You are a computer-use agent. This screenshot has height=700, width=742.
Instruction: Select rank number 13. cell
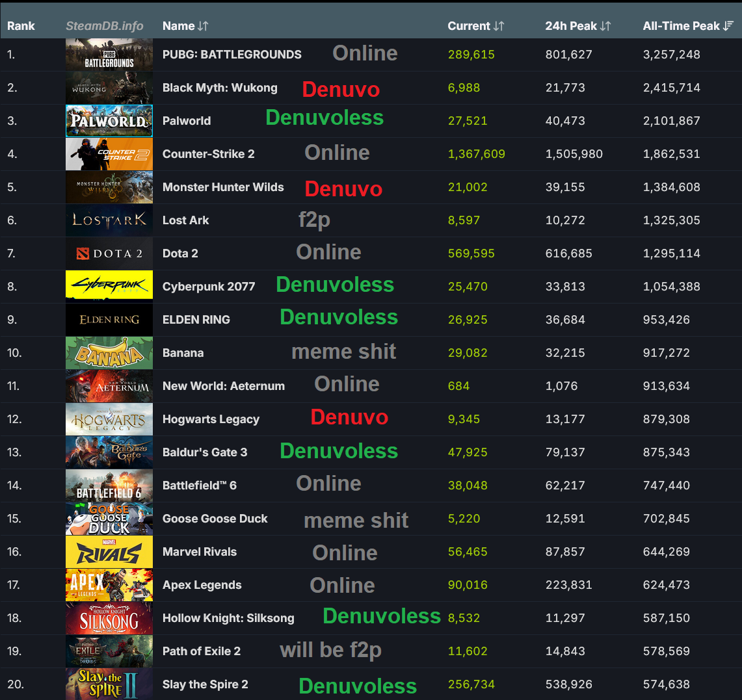(x=14, y=452)
